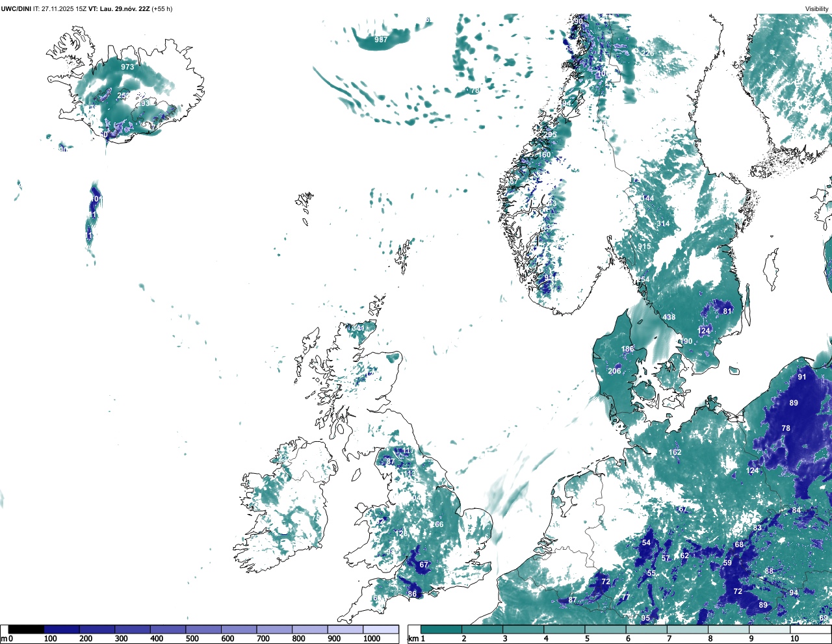Click the '54' value in western Germany
This screenshot has width=832, height=644.
point(646,543)
